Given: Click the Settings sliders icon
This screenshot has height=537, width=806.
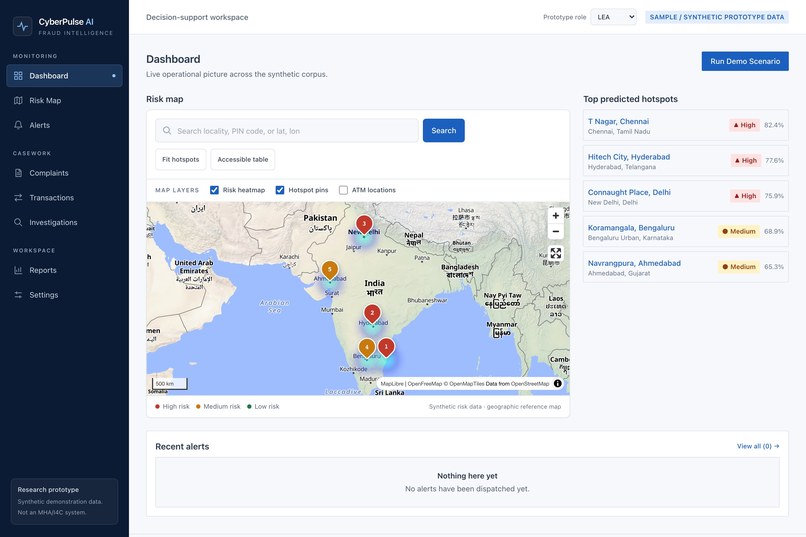Looking at the screenshot, I should click(19, 294).
